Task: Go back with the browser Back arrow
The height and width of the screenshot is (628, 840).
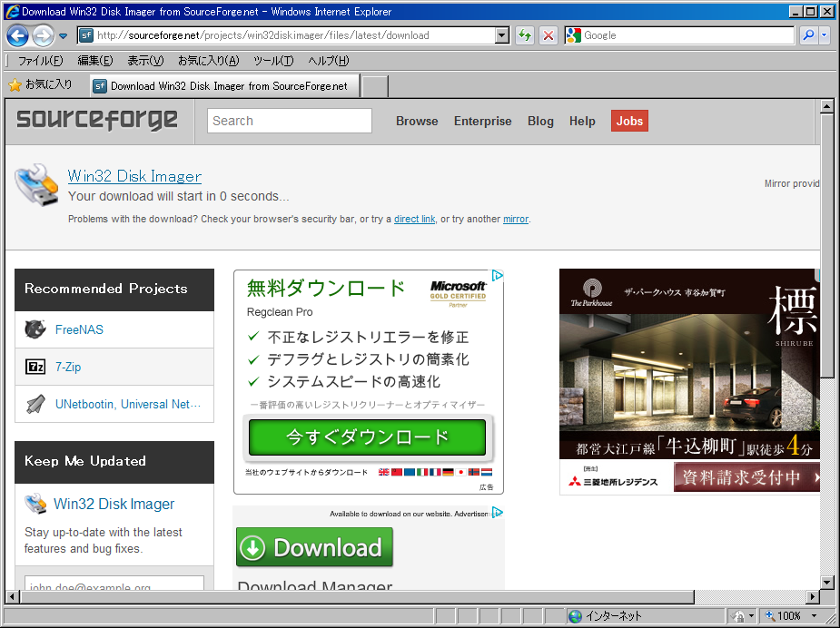Action: point(17,36)
